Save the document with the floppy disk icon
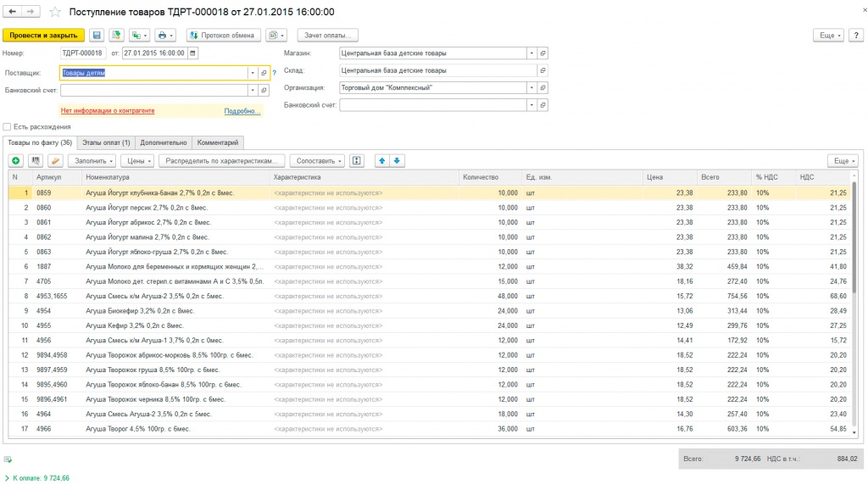The image size is (868, 484). click(x=97, y=36)
